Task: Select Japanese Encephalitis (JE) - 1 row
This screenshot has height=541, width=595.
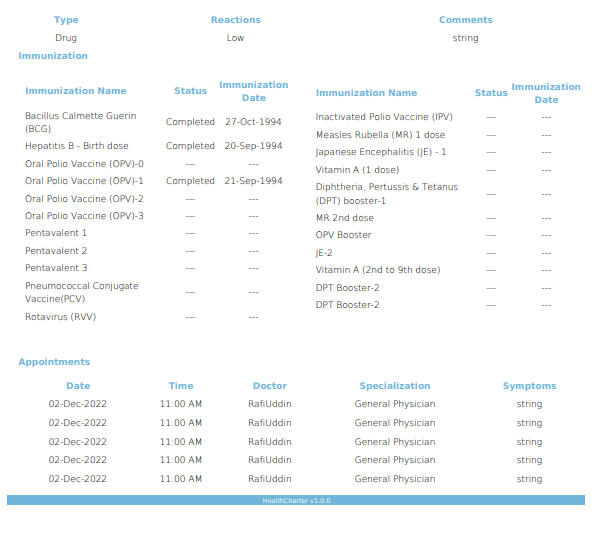Action: click(x=448, y=152)
